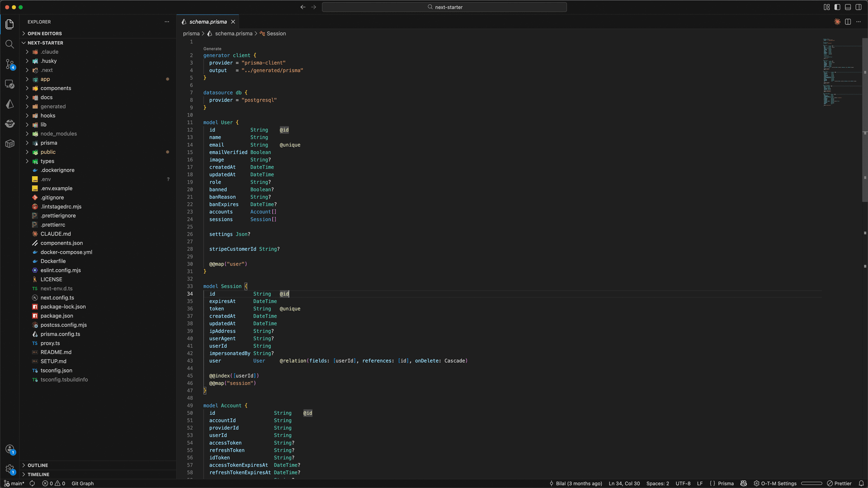The width and height of the screenshot is (868, 488).
Task: Expand the node_modules folder
Action: coord(58,134)
